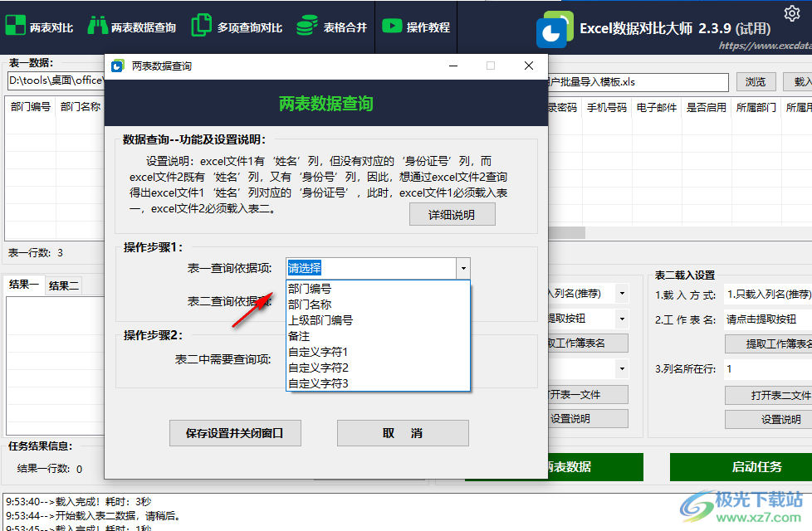Click the log line 开始载入表二数据

tap(93, 515)
